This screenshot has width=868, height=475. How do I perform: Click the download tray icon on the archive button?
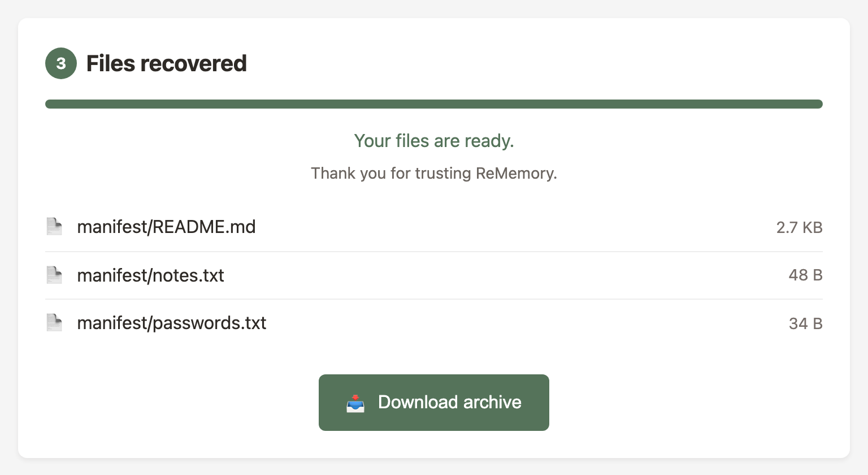[x=355, y=403]
